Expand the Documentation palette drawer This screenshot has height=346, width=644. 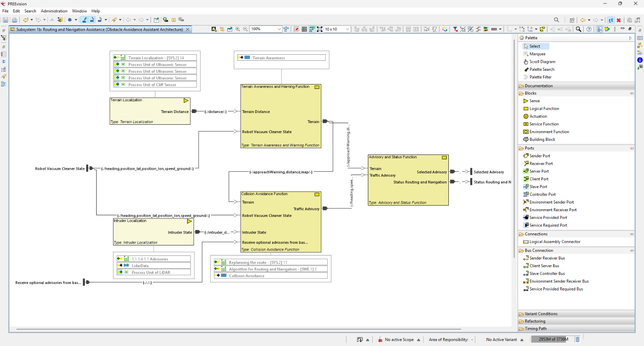click(576, 86)
